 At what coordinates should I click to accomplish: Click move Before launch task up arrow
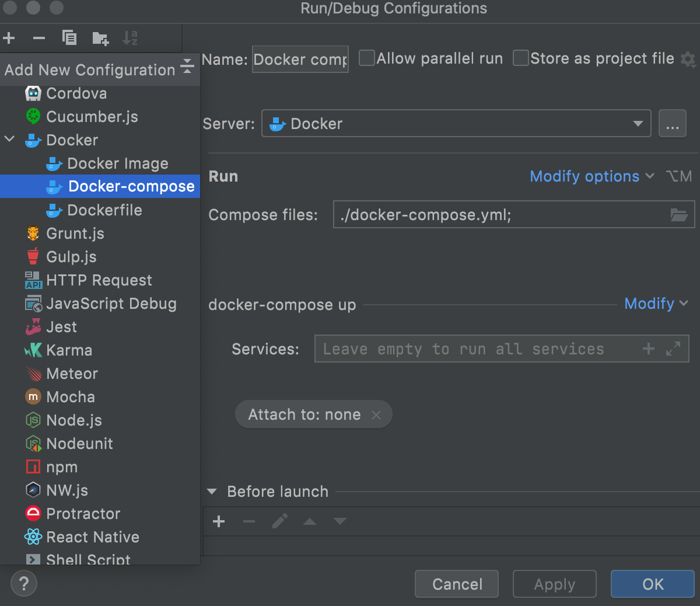[310, 521]
